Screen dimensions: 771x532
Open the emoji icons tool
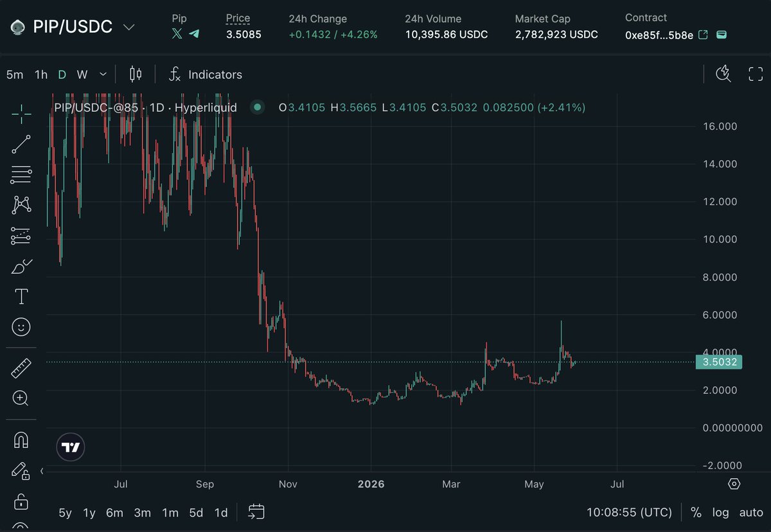pos(21,327)
